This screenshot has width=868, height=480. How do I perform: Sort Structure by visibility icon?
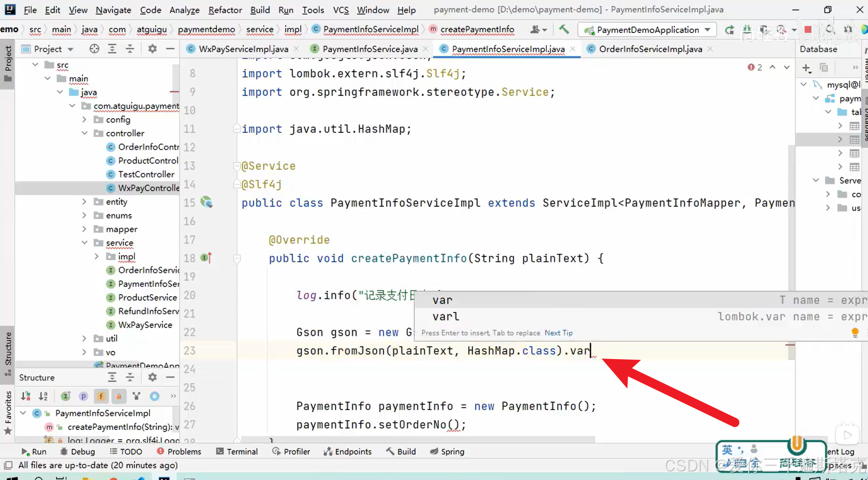pos(26,396)
